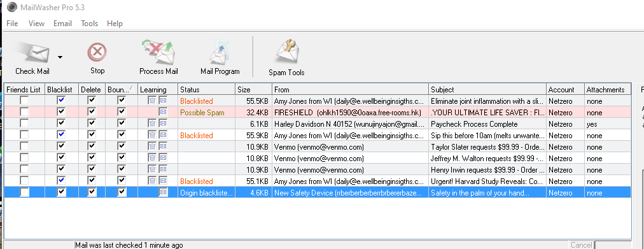Uncheck Blacklist for the Harley Davidson email
Image resolution: width=644 pixels, height=249 pixels.
(61, 124)
